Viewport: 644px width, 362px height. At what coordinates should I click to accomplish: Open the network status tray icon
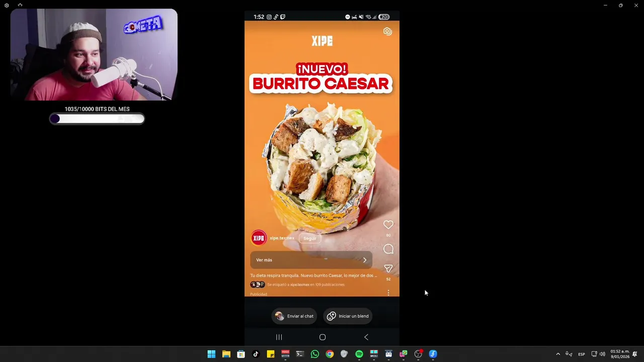coord(594,354)
